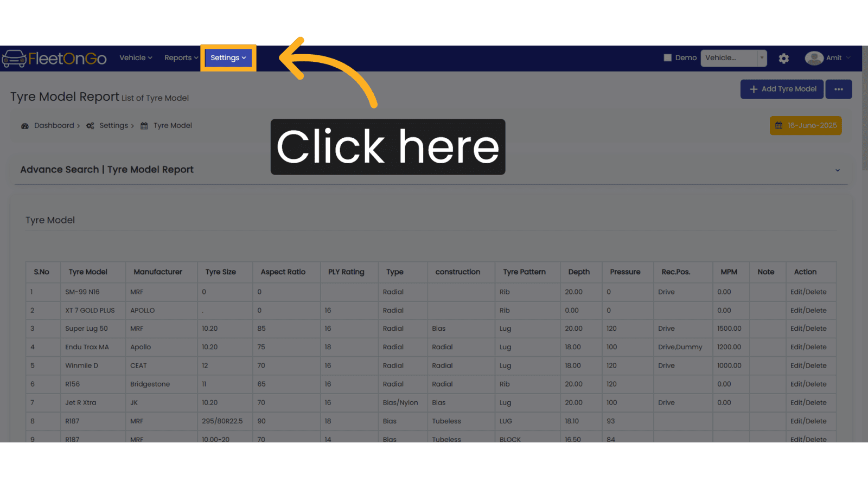Click the Tyre Model breadcrumb calendar icon
Viewport: 868px width, 488px height.
coord(144,126)
